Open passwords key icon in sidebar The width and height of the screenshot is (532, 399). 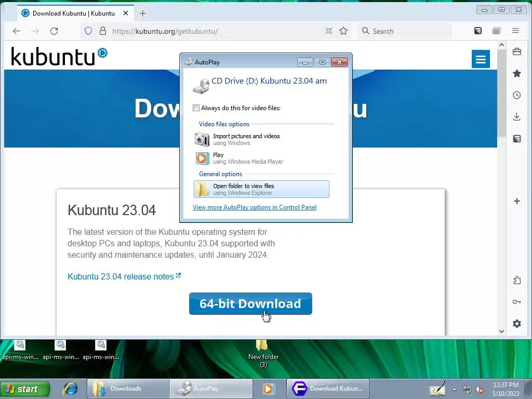click(x=517, y=302)
